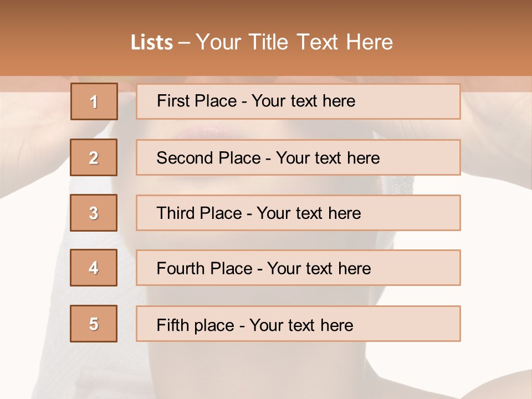
Task: Click "Your Title Text Here" in the heading
Action: tap(294, 42)
